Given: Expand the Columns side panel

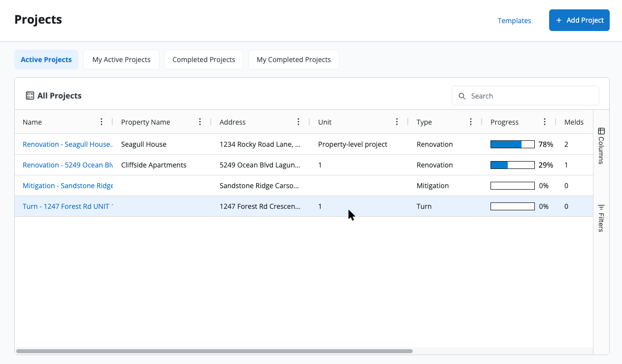Looking at the screenshot, I should [601, 146].
